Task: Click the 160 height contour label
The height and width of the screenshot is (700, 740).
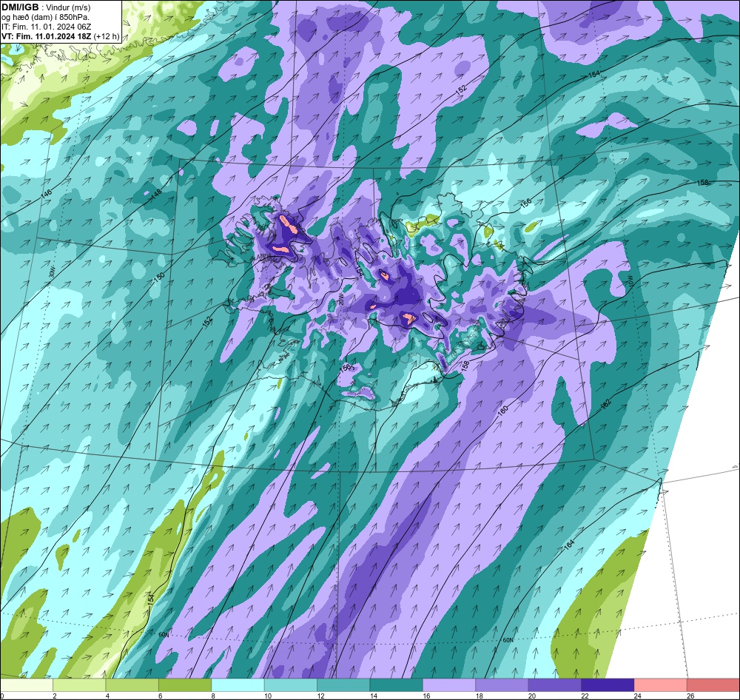Action: point(502,410)
